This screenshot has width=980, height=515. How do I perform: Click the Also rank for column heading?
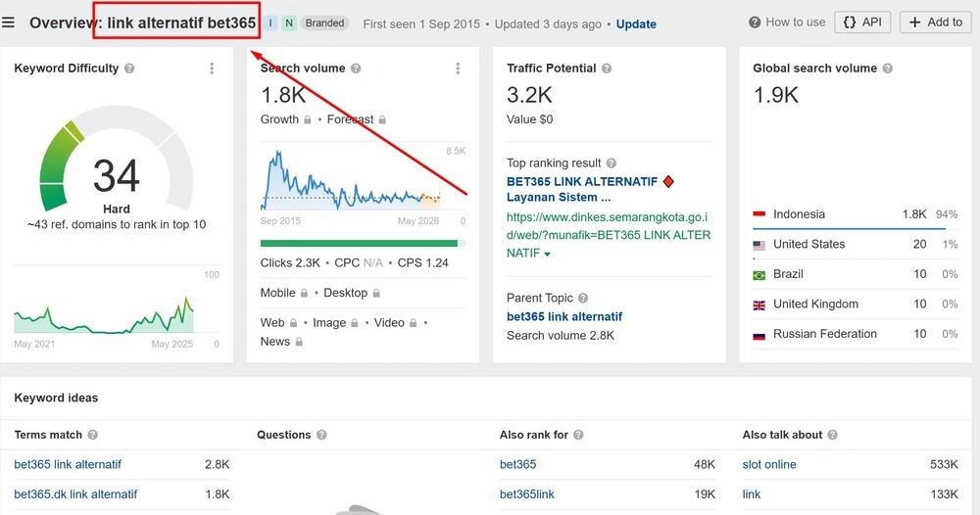click(x=534, y=435)
